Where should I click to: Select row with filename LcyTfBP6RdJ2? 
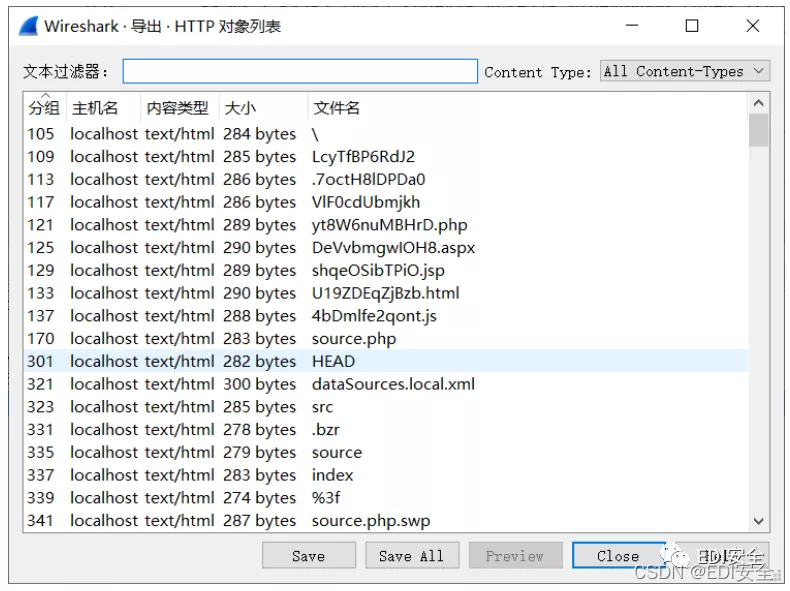click(385, 157)
